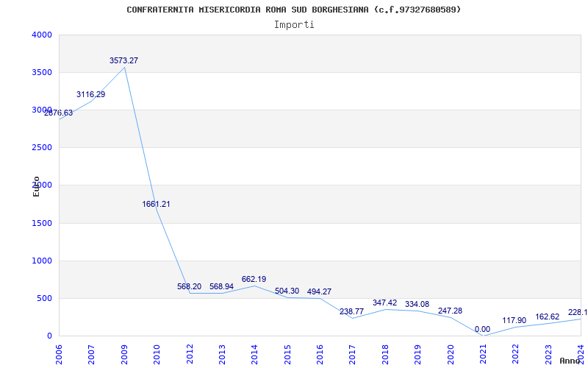Click the 'Euro' y-axis title
The height and width of the screenshot is (368, 588).
[x=36, y=187]
